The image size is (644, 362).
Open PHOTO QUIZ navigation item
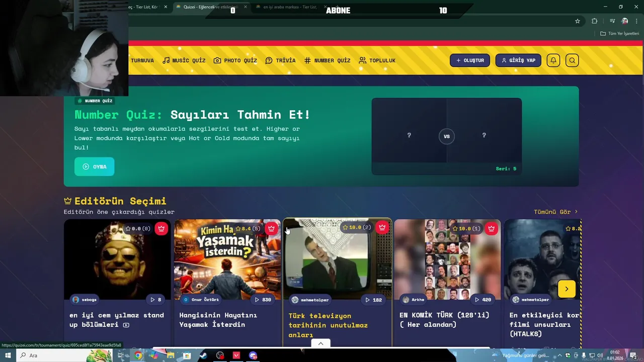[x=235, y=60]
